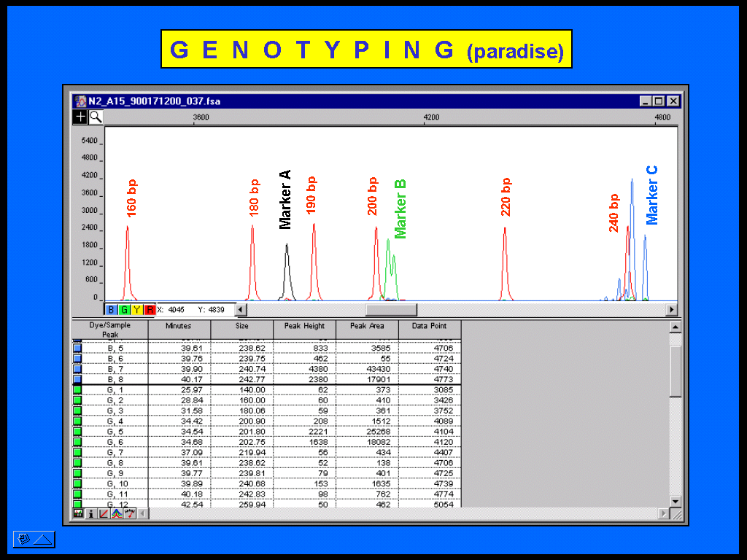Select the magnifying glass zoom tool
Viewport: 747px width, 560px height.
[95, 116]
